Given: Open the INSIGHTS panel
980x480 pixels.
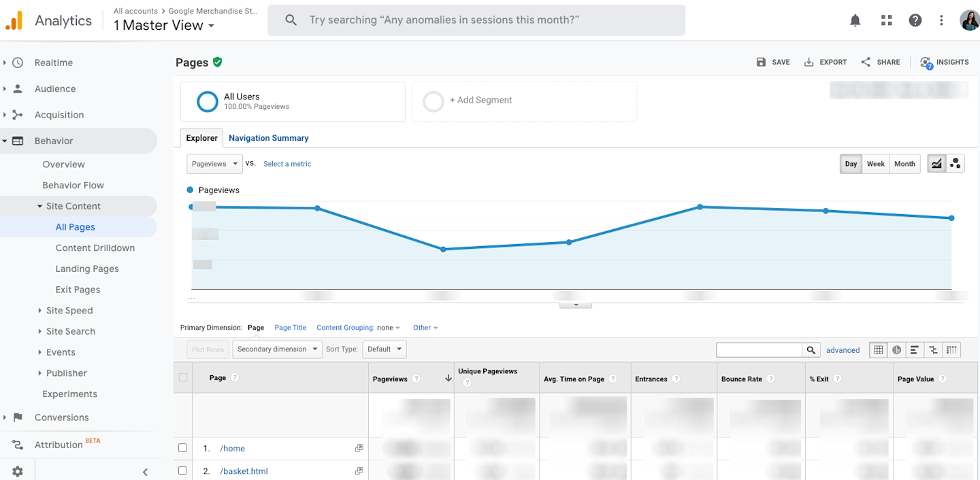Looking at the screenshot, I should 944,62.
